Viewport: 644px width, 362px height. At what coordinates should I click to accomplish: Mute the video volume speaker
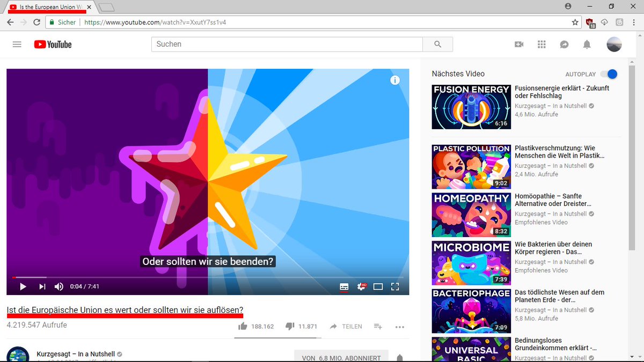coord(59,286)
